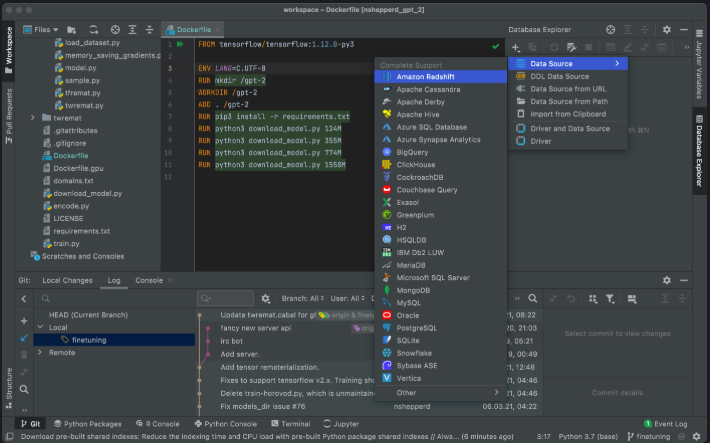This screenshot has height=443, width=710.
Task: Open the User: All filter dropdown
Action: [347, 299]
